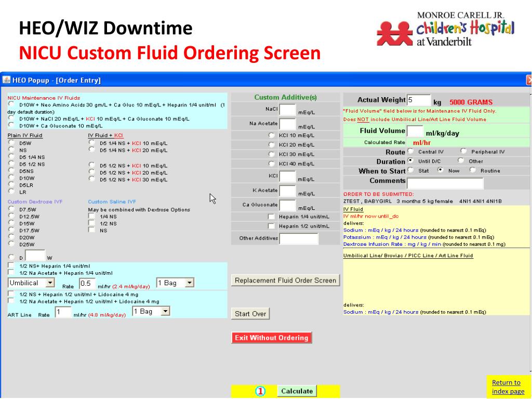The width and height of the screenshot is (532, 399).
Task: Choose LR plain IV fluid
Action: click(x=11, y=191)
